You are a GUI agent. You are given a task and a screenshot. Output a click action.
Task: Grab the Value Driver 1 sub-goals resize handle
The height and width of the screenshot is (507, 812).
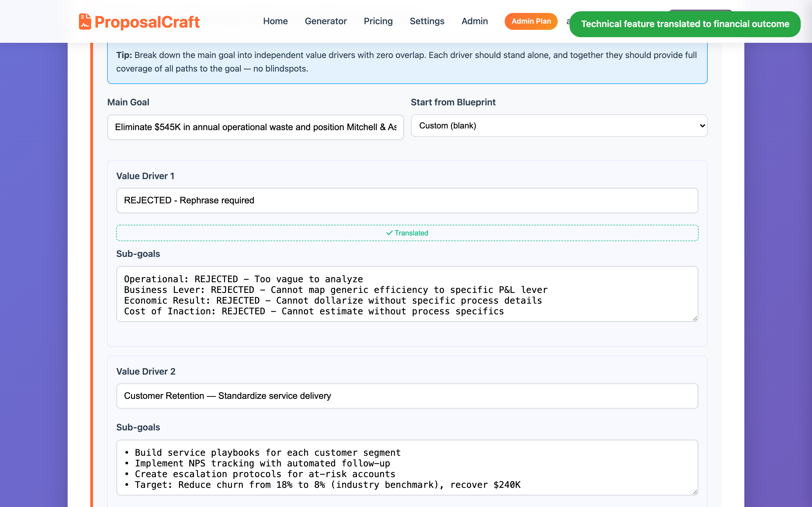point(694,319)
